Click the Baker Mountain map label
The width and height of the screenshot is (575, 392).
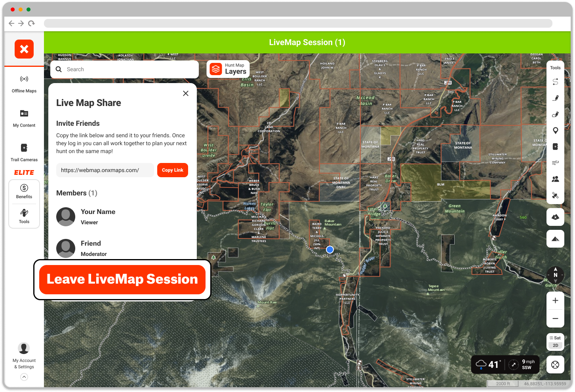[x=333, y=223]
